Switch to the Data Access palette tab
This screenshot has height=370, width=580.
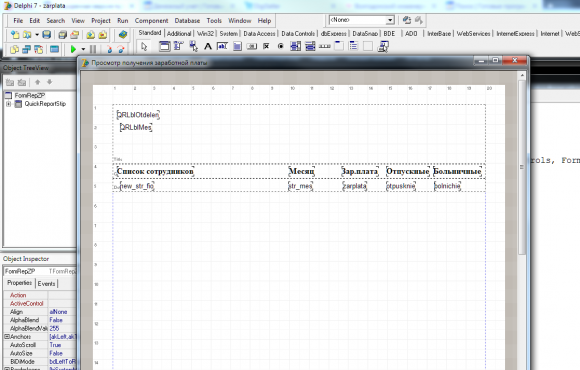tap(259, 34)
